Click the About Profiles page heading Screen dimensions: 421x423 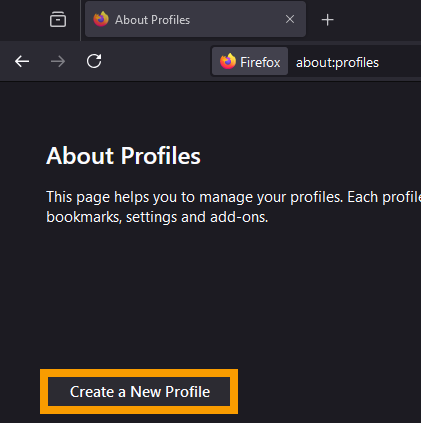coord(123,156)
